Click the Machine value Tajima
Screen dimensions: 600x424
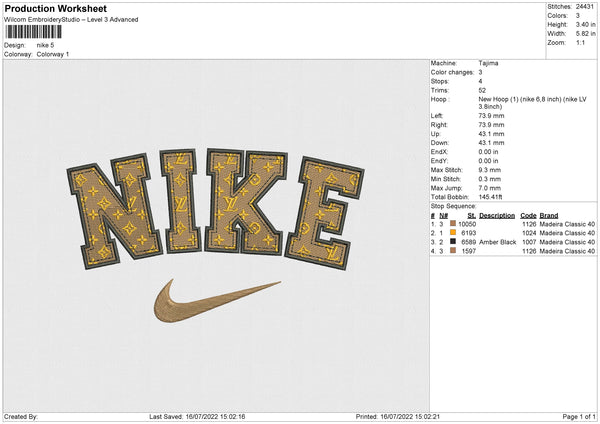[488, 63]
